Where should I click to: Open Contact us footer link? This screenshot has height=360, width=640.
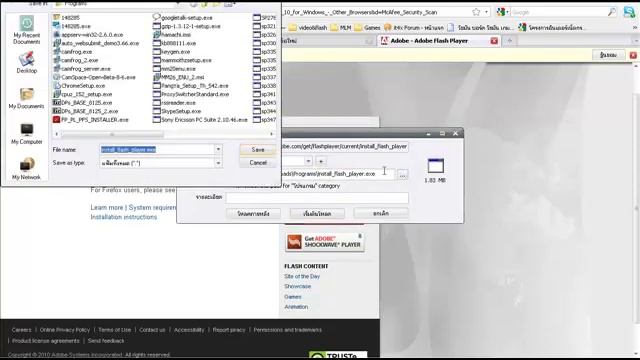pyautogui.click(x=152, y=330)
